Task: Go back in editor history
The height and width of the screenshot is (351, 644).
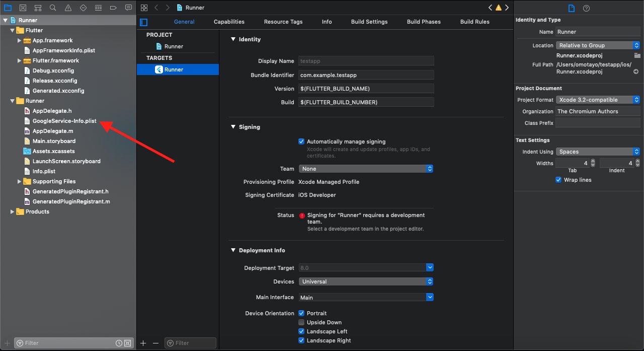Action: pos(156,8)
